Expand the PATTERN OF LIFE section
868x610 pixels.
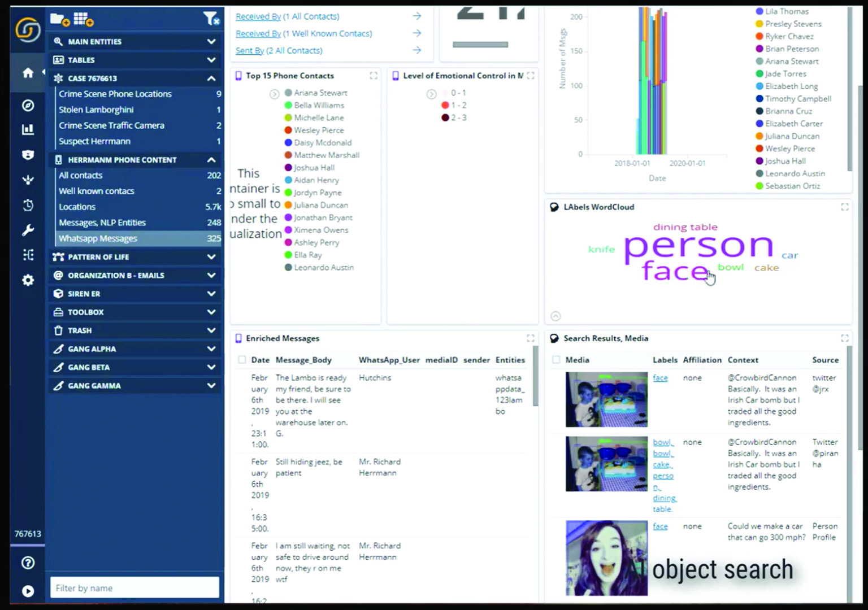pos(211,257)
